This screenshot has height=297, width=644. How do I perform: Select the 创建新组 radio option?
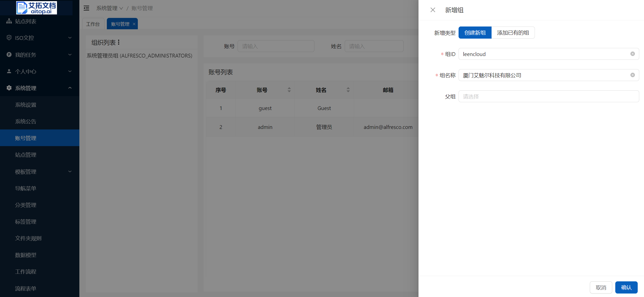[475, 33]
